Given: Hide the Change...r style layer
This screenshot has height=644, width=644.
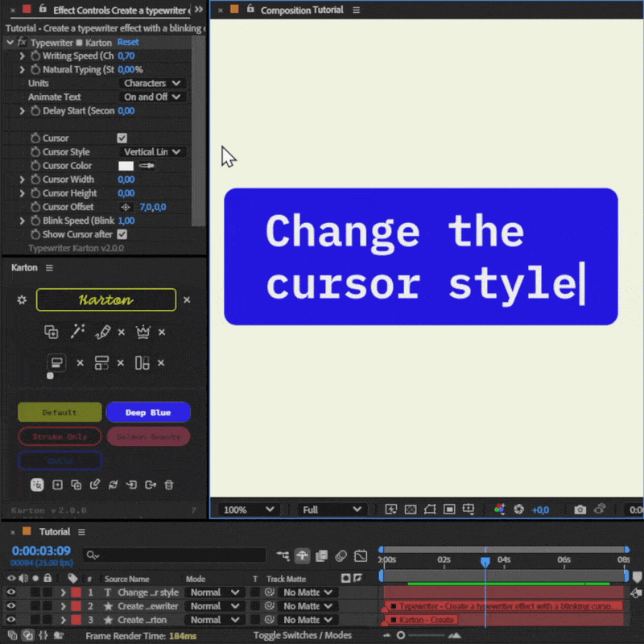Looking at the screenshot, I should click(x=10, y=592).
